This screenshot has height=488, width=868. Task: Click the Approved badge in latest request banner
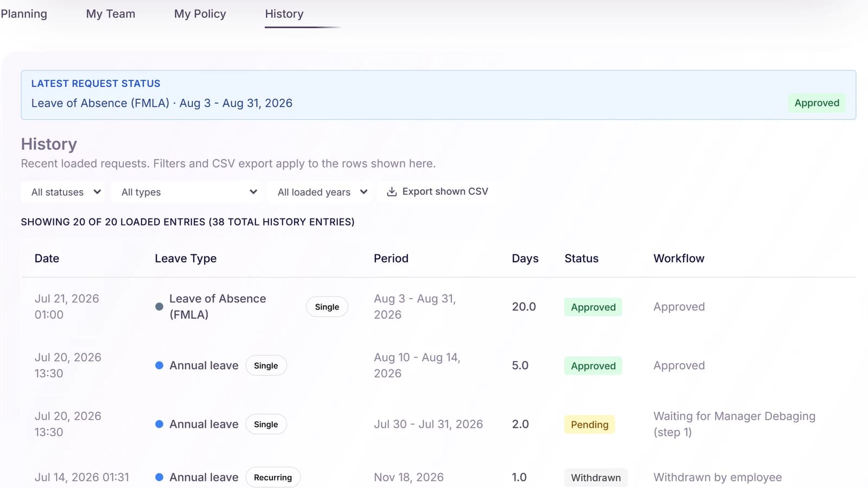click(x=816, y=103)
